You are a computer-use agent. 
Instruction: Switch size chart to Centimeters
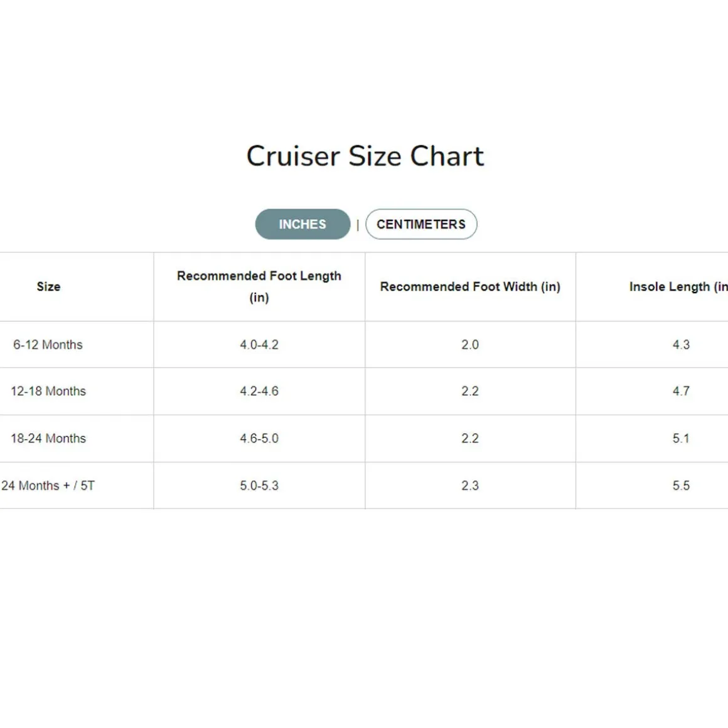pos(421,224)
